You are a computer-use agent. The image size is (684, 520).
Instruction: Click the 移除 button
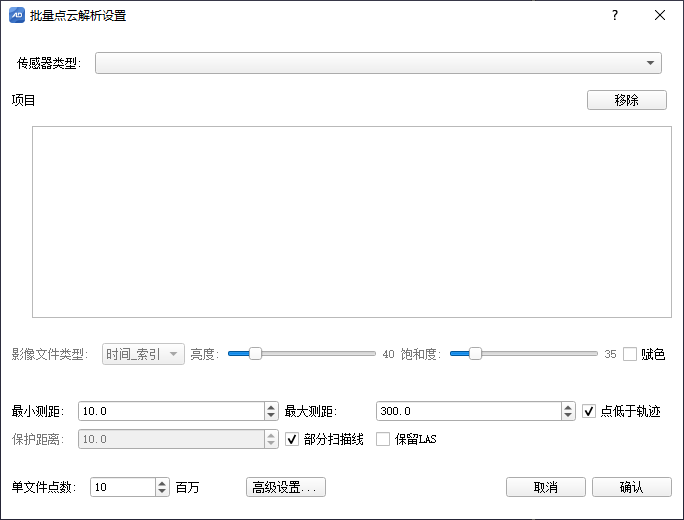pos(626,100)
